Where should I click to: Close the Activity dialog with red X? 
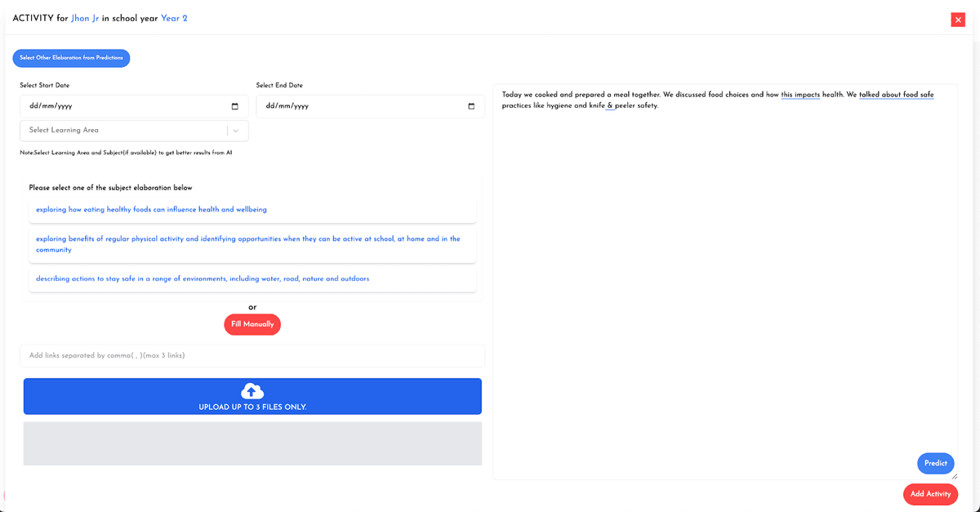coord(958,20)
